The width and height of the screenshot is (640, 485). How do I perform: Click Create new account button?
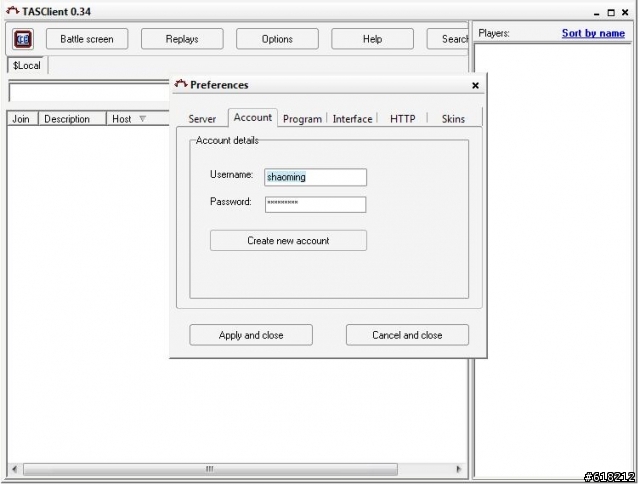click(x=288, y=240)
